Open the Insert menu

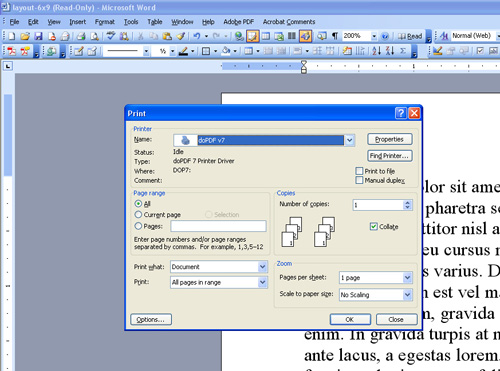[x=78, y=22]
